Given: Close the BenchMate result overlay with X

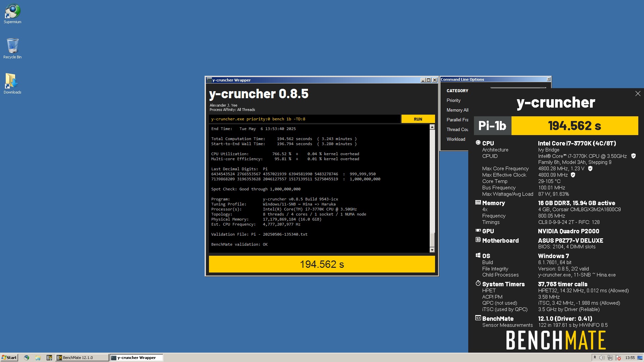Looking at the screenshot, I should (x=638, y=94).
